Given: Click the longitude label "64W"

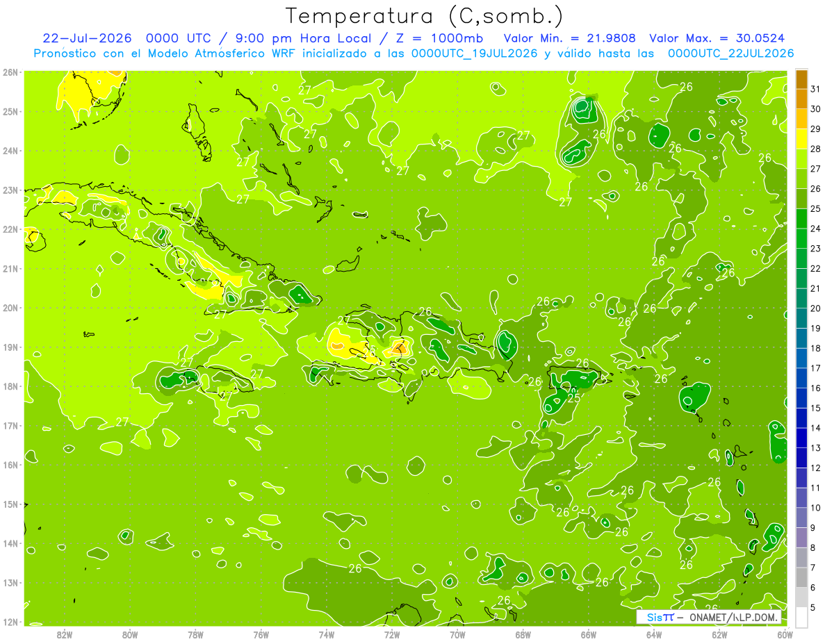Looking at the screenshot, I should pos(654,634).
